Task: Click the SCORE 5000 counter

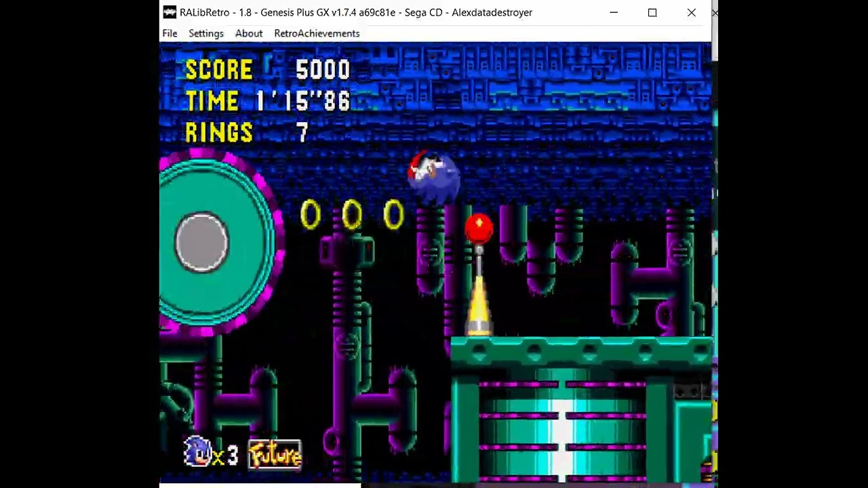Action: pos(268,70)
